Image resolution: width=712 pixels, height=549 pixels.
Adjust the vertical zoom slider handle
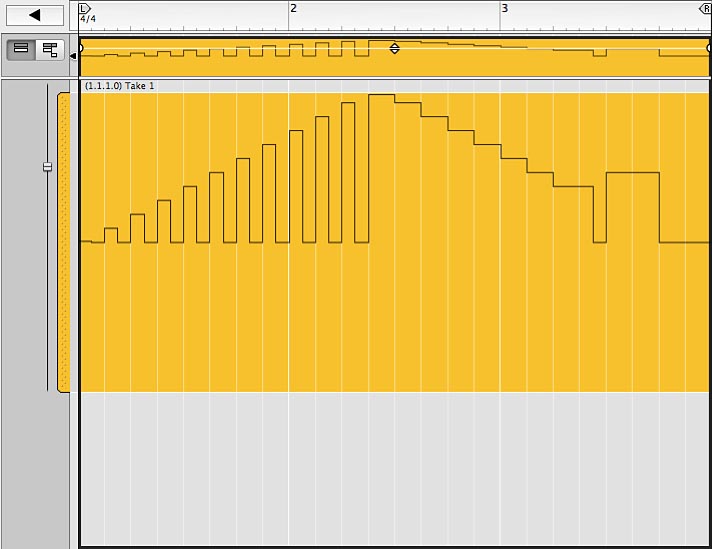pos(47,167)
